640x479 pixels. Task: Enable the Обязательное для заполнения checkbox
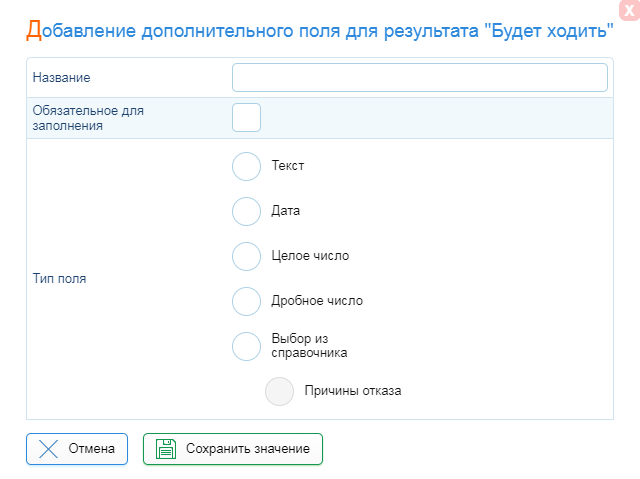pyautogui.click(x=246, y=118)
